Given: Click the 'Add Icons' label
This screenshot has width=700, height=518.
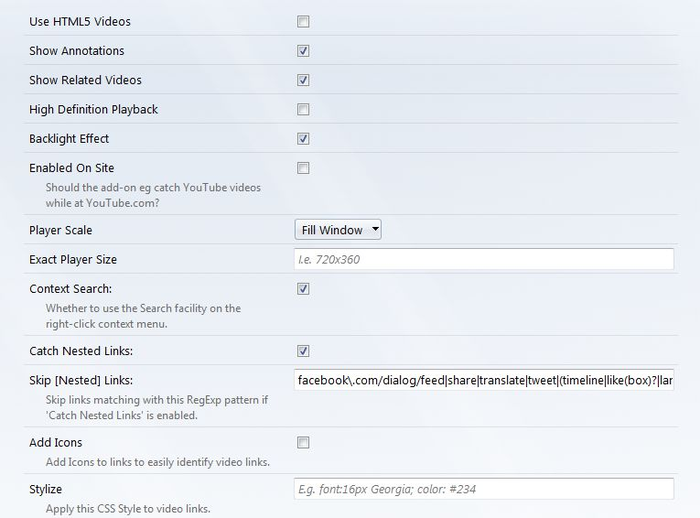Looking at the screenshot, I should tap(56, 443).
